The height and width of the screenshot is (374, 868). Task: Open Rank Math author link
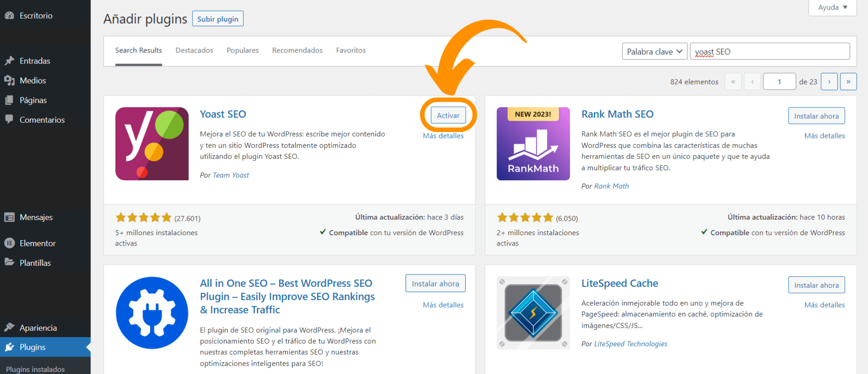point(612,186)
